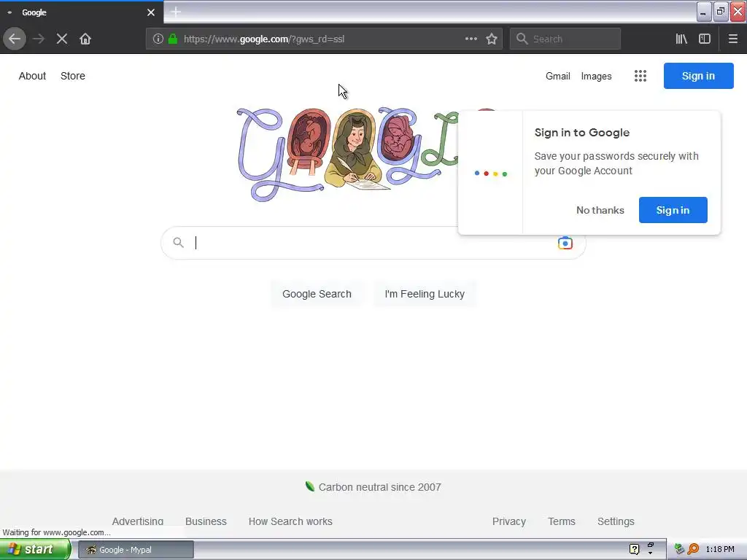Open How Search works link

click(290, 521)
